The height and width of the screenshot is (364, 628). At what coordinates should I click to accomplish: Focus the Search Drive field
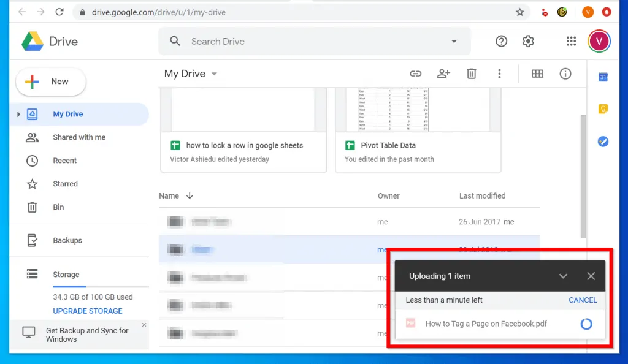tap(315, 41)
